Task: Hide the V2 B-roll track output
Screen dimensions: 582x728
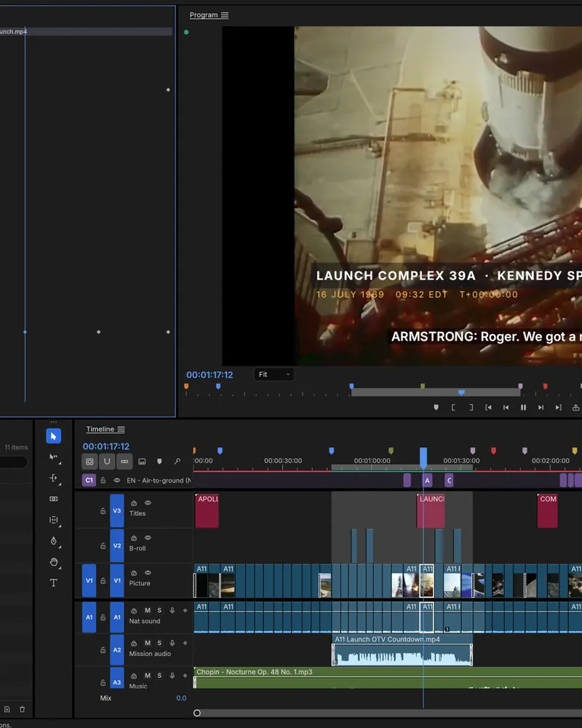Action: pyautogui.click(x=148, y=538)
